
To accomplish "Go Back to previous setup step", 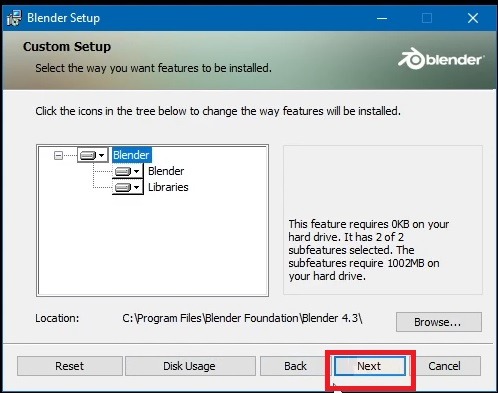I will 295,366.
